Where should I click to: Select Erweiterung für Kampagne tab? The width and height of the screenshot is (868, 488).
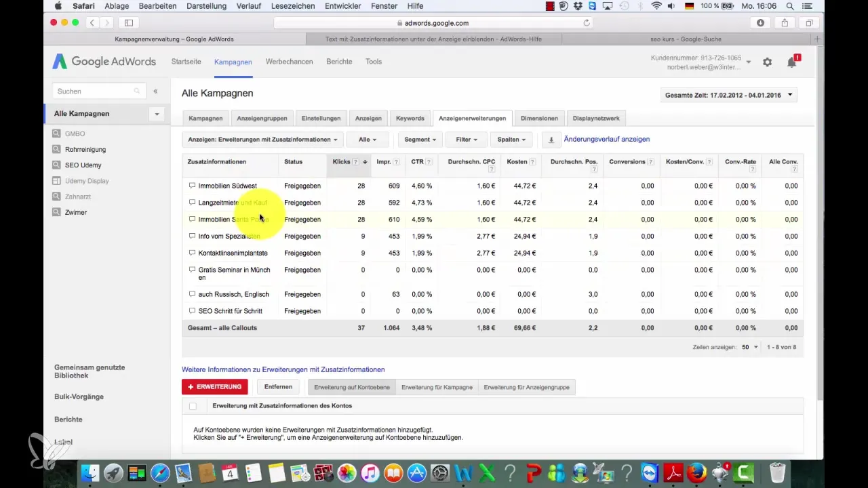(x=437, y=387)
